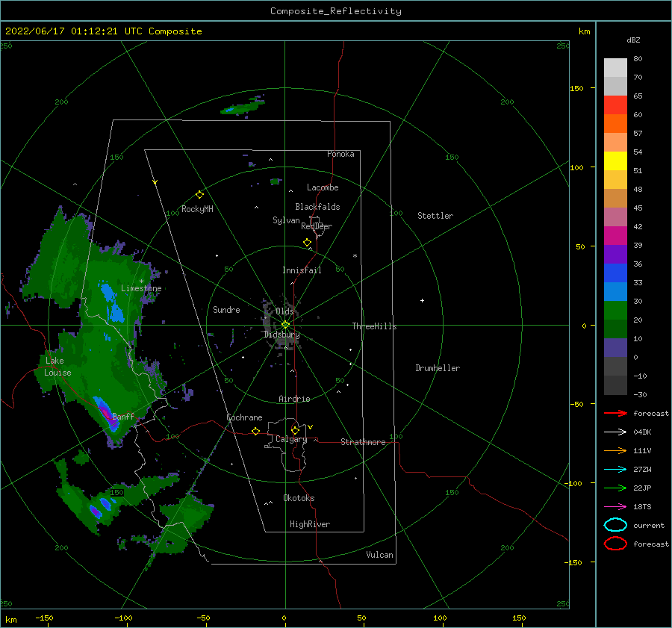The height and width of the screenshot is (628, 672).
Task: Click the white 04DK arrow legend icon
Action: click(x=615, y=432)
